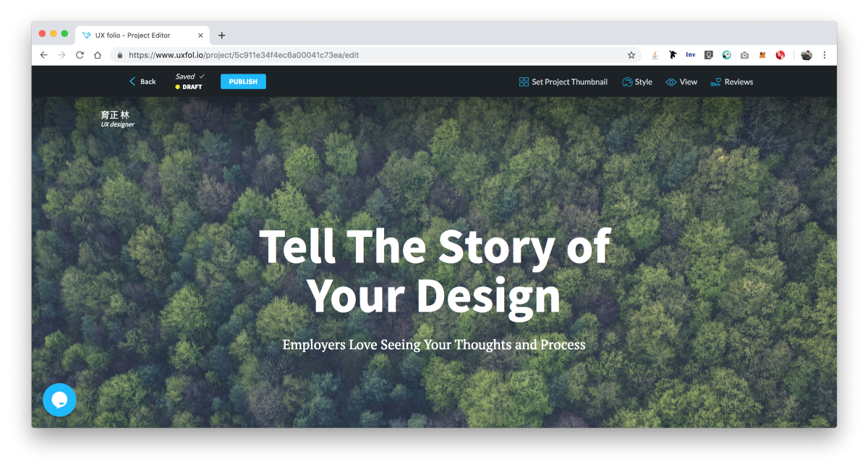Viewport: 868px width, 469px height.
Task: Click the camera screenshot extension icon
Action: pos(744,55)
